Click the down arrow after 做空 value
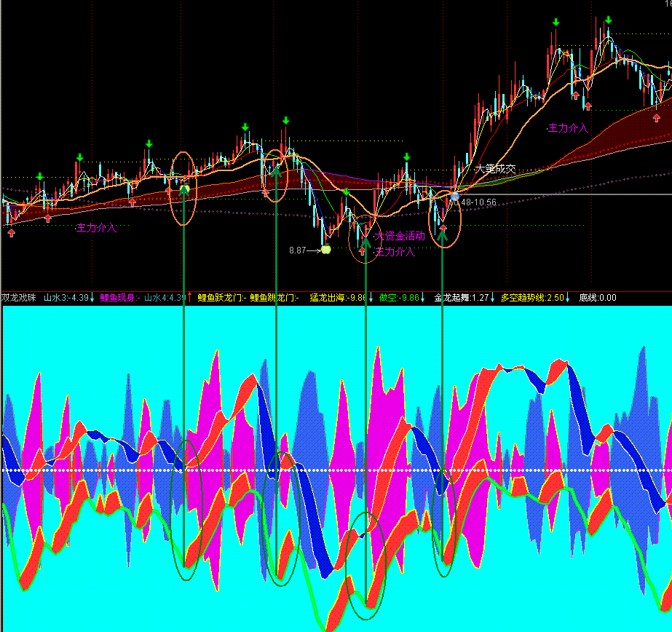The image size is (672, 632). 422,297
